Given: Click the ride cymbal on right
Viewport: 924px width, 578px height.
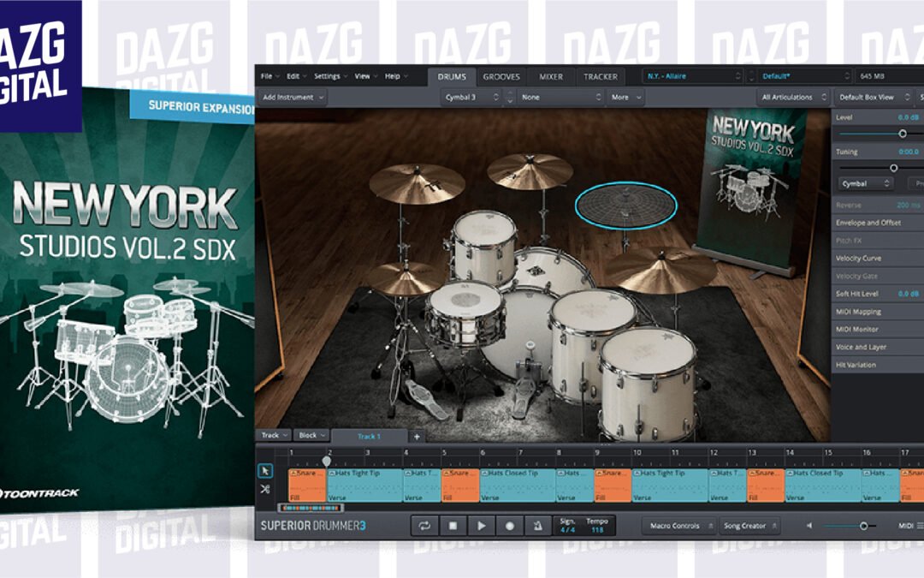Looking at the screenshot, I should click(x=661, y=270).
